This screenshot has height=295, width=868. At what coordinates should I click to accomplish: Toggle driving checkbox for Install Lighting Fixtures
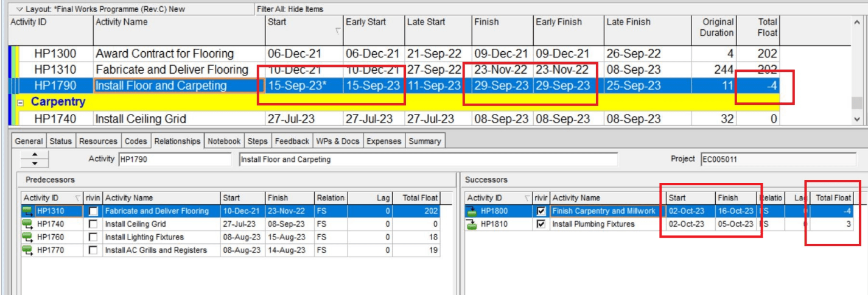click(x=93, y=237)
